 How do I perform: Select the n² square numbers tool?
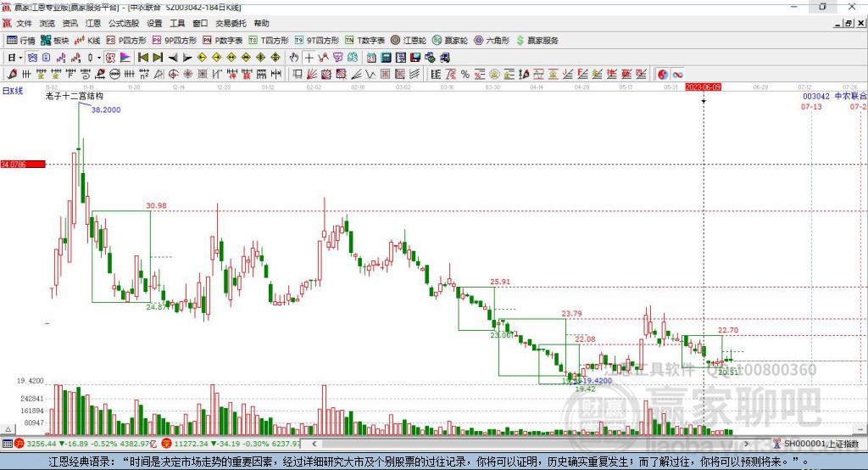[x=144, y=75]
